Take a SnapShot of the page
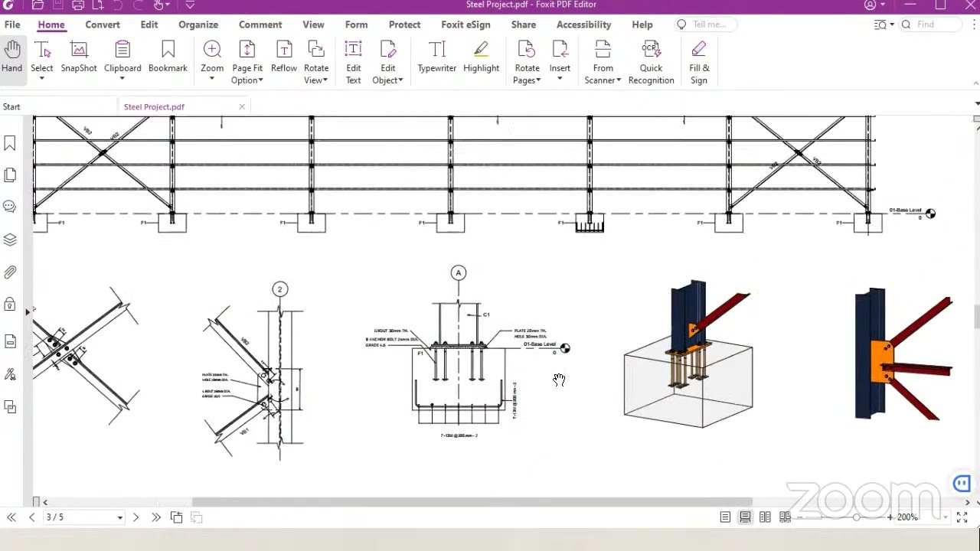The height and width of the screenshot is (551, 980). (x=79, y=58)
